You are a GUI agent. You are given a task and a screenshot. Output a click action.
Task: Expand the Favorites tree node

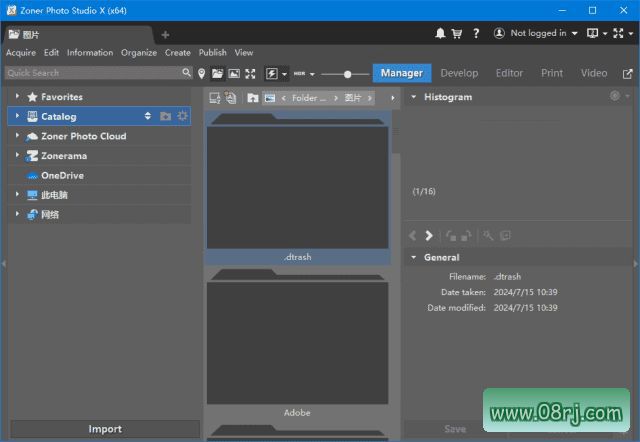17,96
